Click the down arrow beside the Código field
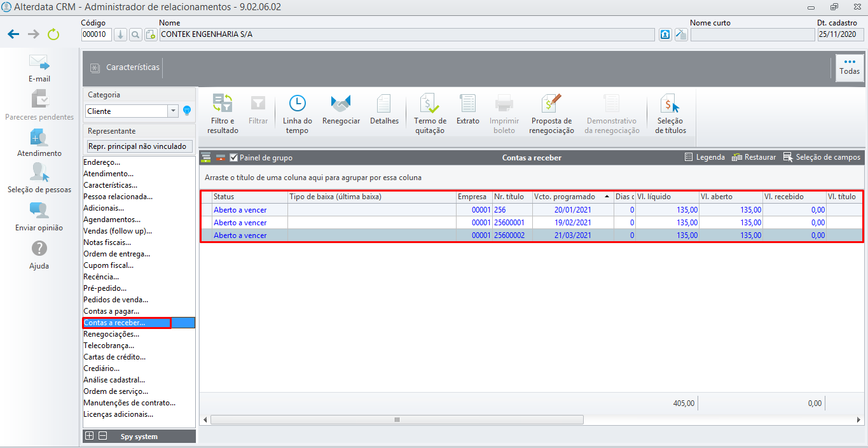The height and width of the screenshot is (448, 868). [120, 34]
